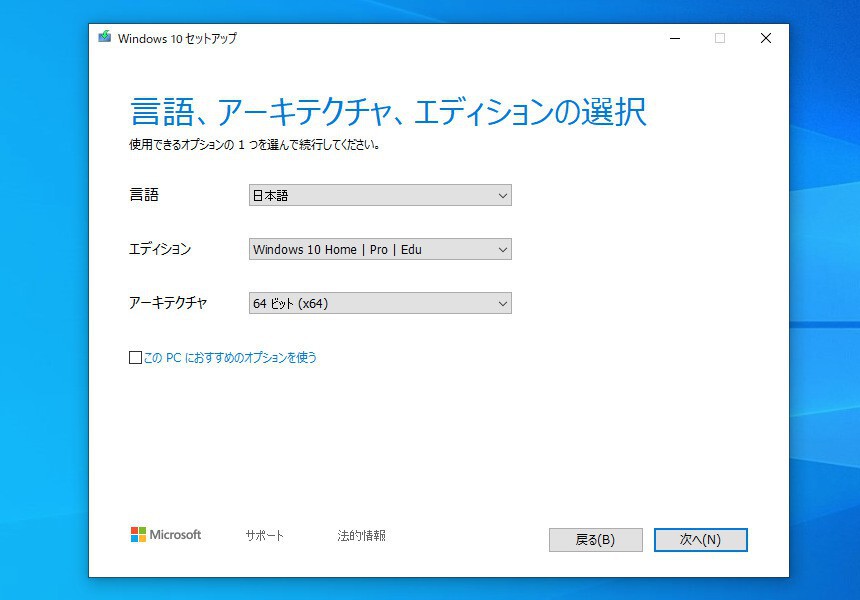Click the checkbox label この PC におすすめのオプションを使う
Viewport: 860px width, 600px height.
[230, 358]
